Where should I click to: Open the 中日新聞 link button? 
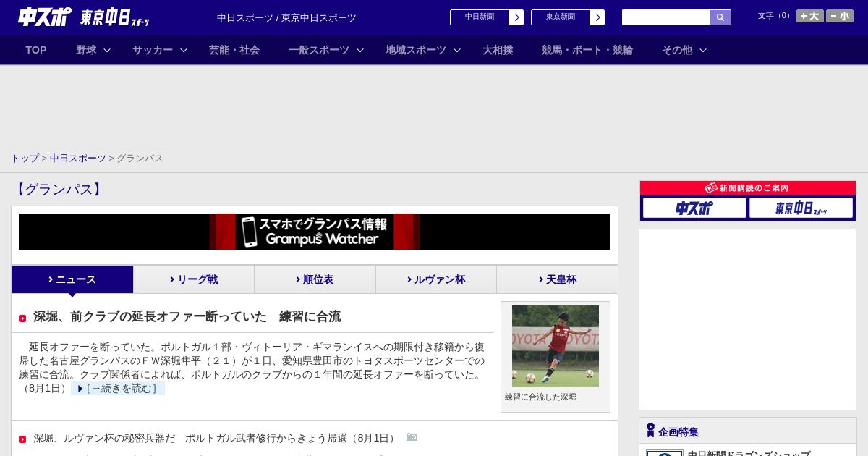480,17
